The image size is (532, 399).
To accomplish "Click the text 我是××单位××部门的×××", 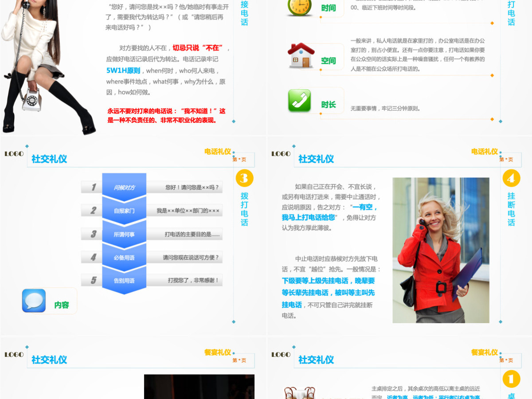I will pos(188,211).
